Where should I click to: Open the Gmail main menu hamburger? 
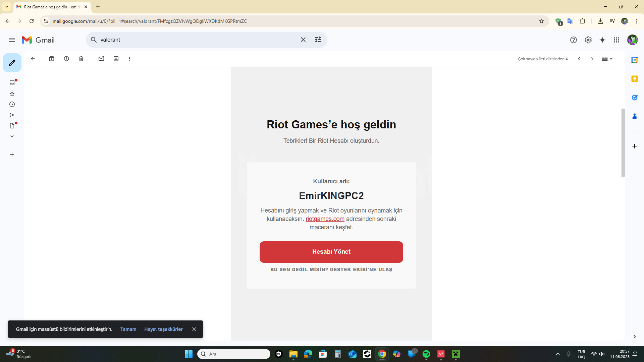coord(12,40)
